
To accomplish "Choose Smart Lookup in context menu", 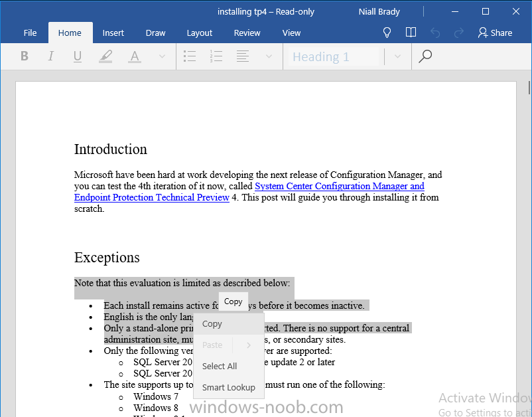I will pyautogui.click(x=229, y=388).
